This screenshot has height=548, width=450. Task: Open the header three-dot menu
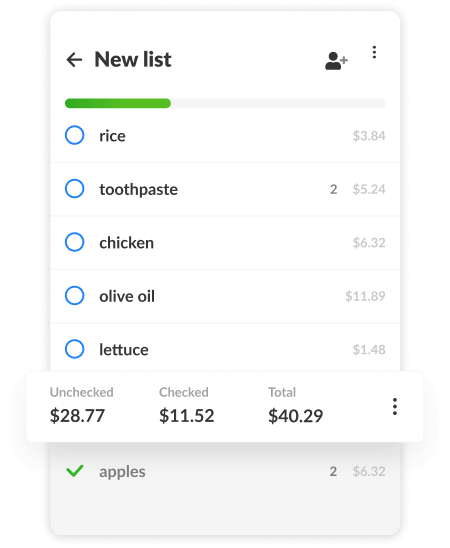tap(374, 52)
